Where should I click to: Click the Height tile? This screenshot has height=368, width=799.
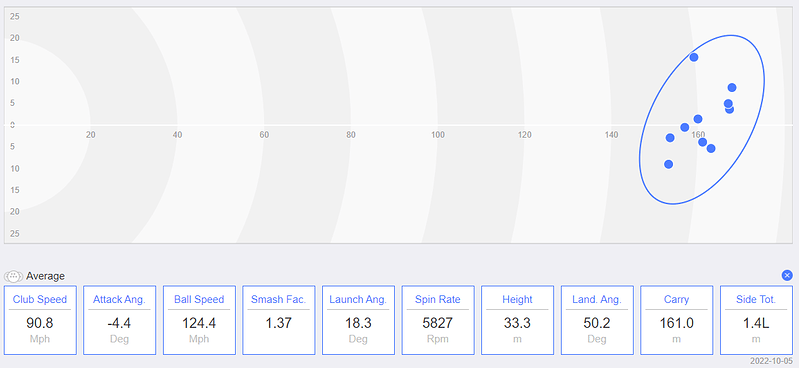coord(517,320)
